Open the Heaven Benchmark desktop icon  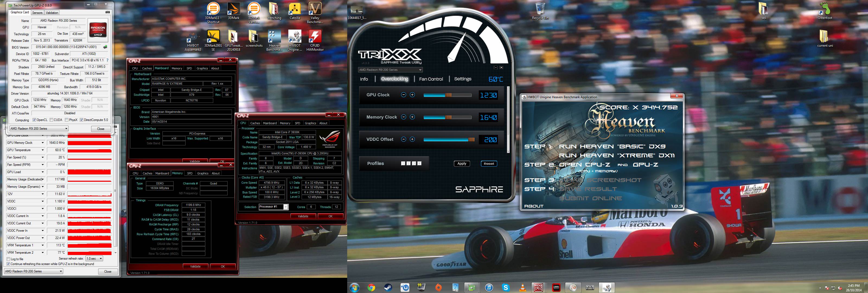pyautogui.click(x=274, y=41)
